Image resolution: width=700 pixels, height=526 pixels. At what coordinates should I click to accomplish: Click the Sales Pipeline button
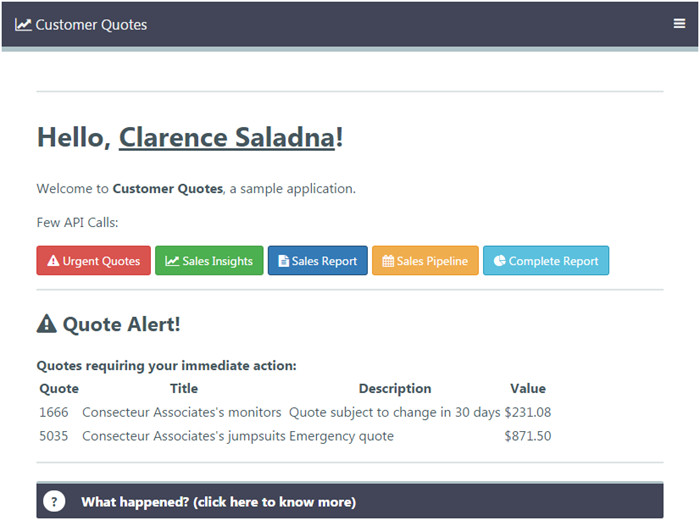point(425,260)
